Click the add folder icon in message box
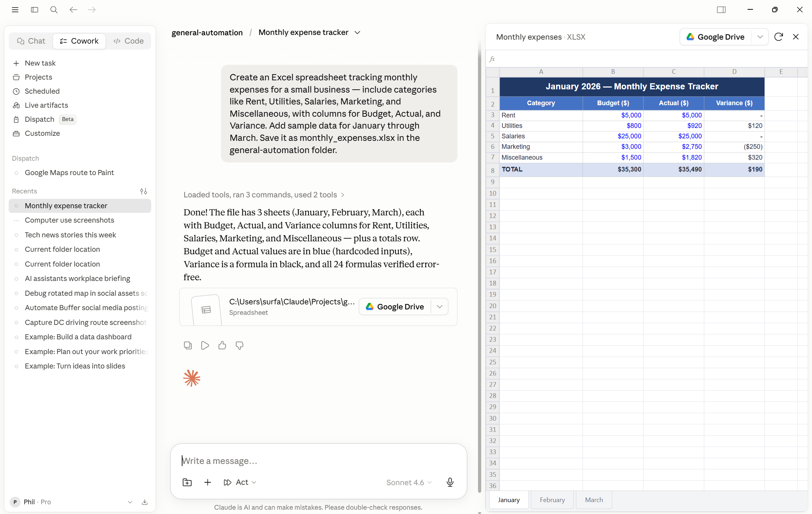 [187, 482]
